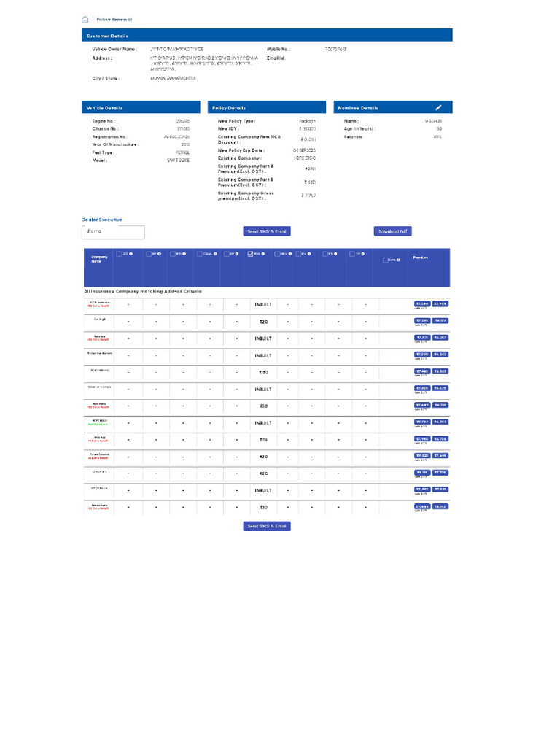Click the Customer Details section header
Viewport: 560px width, 747px height.
click(x=267, y=35)
